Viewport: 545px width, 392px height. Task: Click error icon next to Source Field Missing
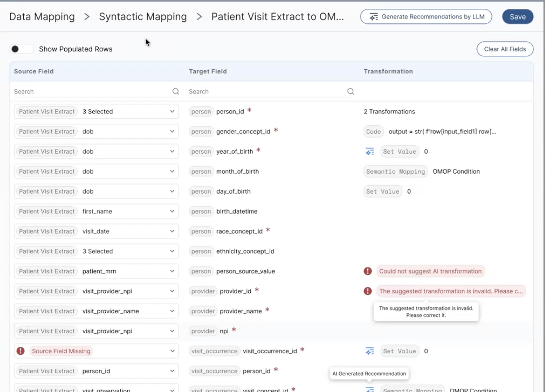pos(20,351)
